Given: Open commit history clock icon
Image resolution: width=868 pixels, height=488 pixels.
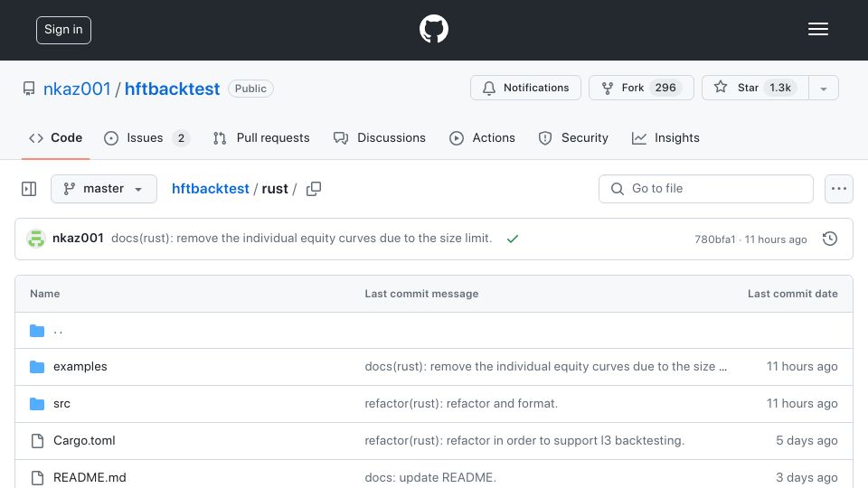Looking at the screenshot, I should [830, 239].
